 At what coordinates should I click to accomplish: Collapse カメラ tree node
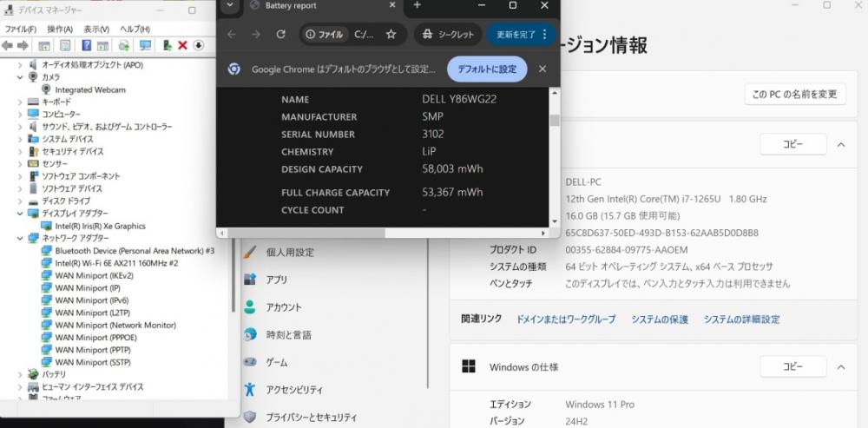tap(20, 77)
